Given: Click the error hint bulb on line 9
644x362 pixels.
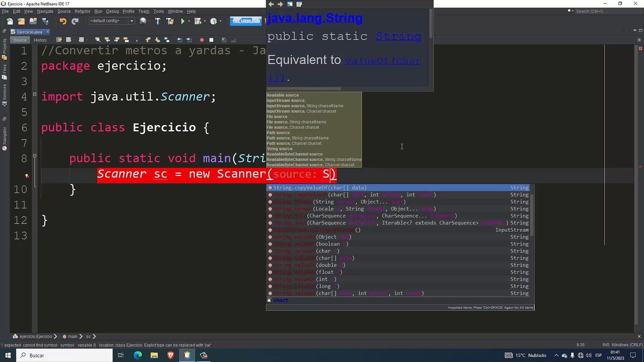Looking at the screenshot, I should [x=27, y=175].
